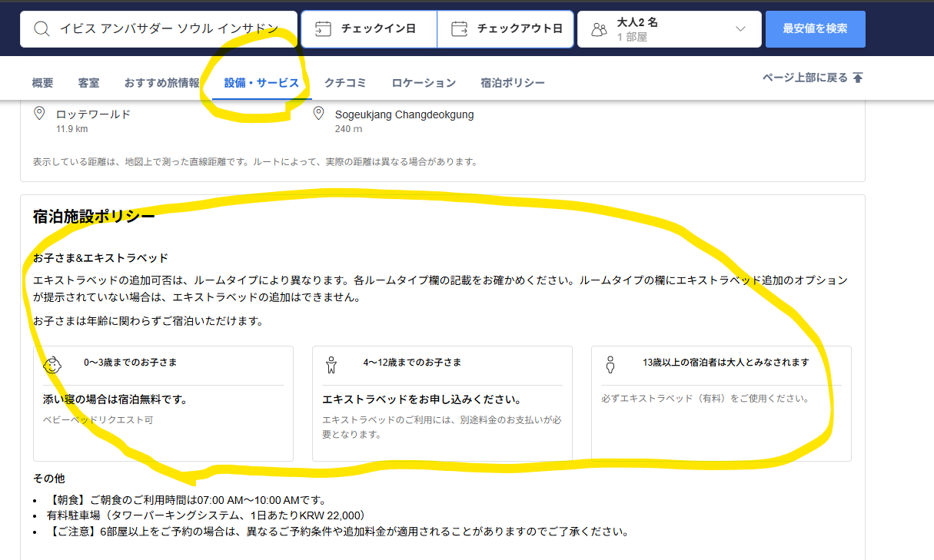Click the up arrow beside ページ上部に戻る
The image size is (934, 560).
[858, 78]
